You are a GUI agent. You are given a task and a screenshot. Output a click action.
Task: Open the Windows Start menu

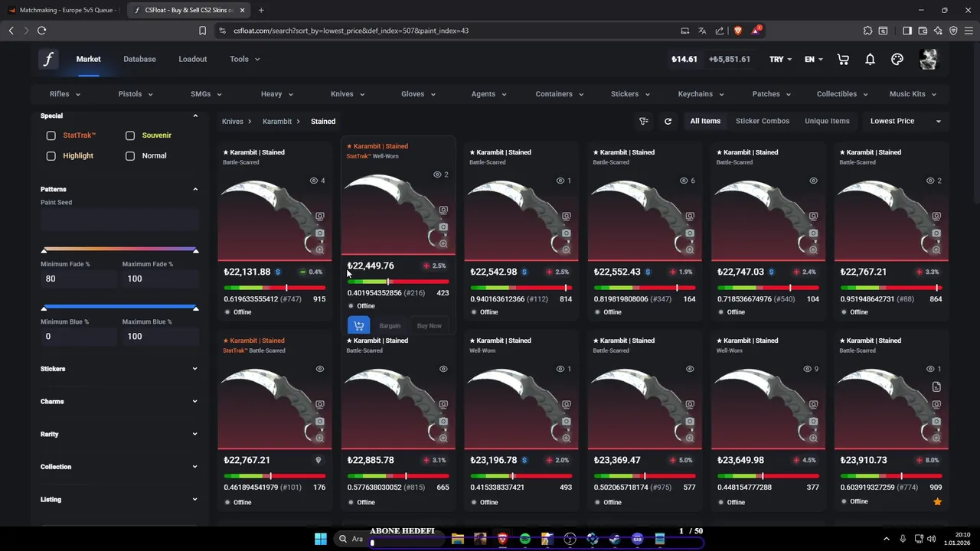[x=321, y=539]
